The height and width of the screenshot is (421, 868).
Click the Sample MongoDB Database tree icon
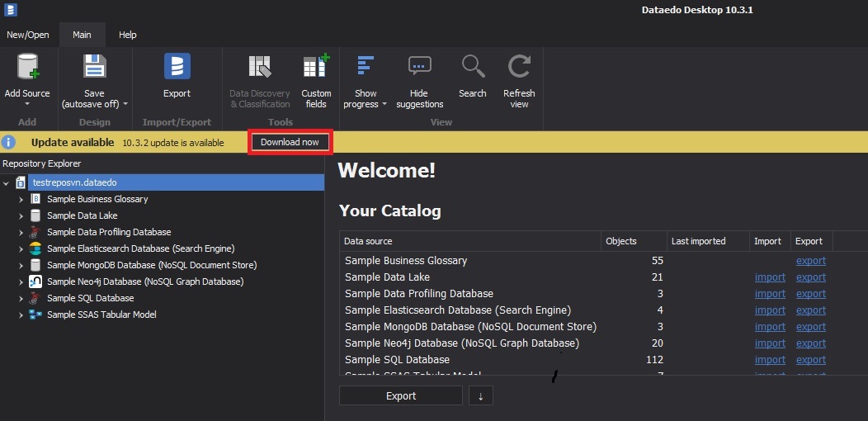point(35,265)
